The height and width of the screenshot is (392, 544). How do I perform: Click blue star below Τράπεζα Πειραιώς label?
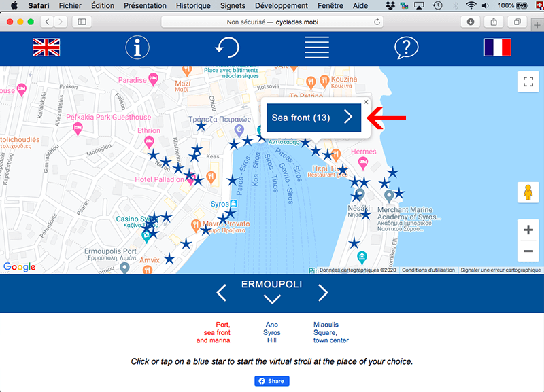[x=201, y=126]
